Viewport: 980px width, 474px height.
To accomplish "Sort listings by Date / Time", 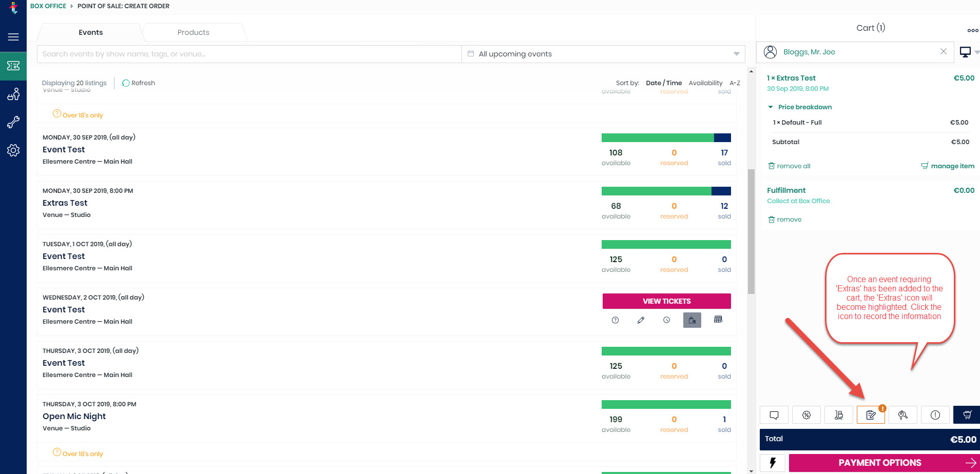I will tap(664, 83).
